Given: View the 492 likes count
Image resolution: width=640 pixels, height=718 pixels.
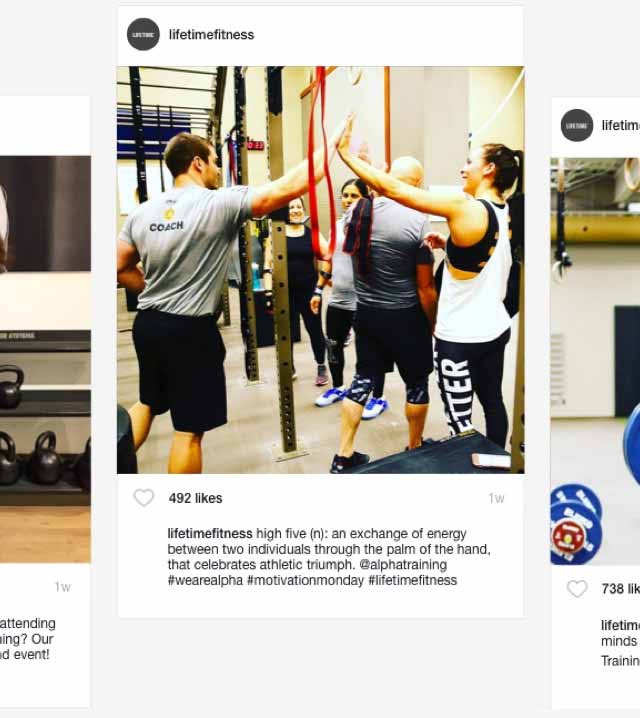Looking at the screenshot, I should 195,498.
